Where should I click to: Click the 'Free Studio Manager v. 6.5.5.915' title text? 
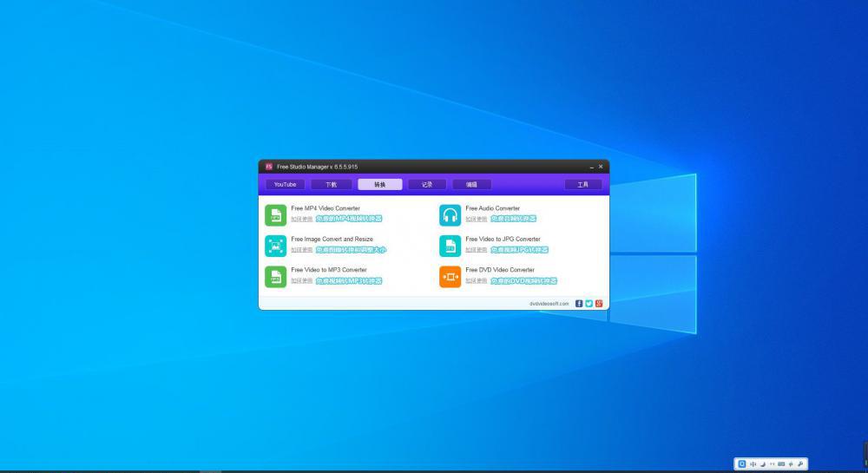[x=317, y=168]
